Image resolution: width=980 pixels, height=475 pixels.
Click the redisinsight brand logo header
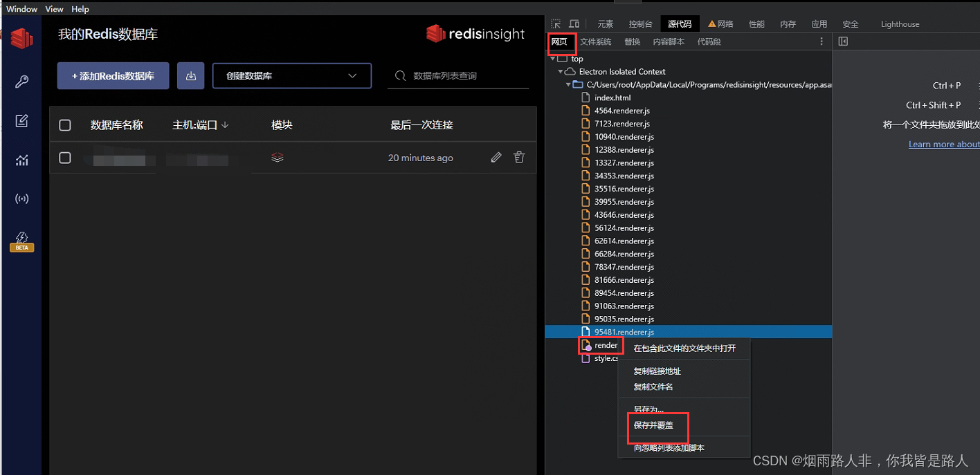click(475, 34)
